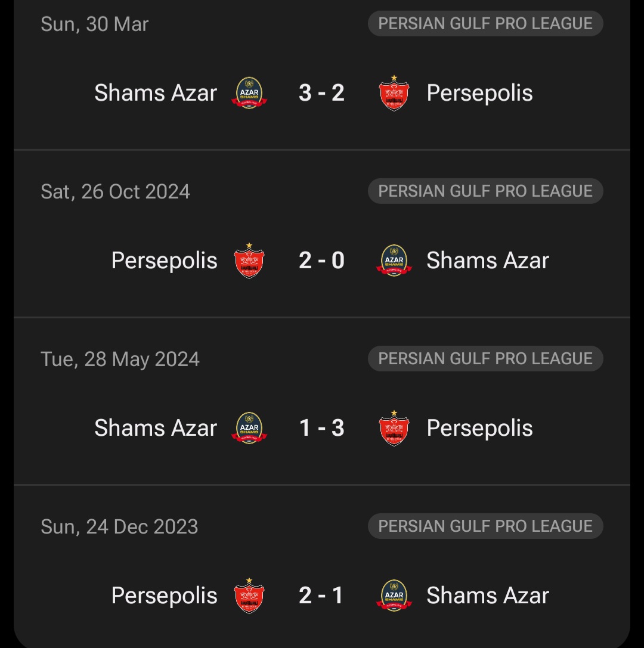
Task: Open the 1 - 3 match result
Action: pos(321,428)
